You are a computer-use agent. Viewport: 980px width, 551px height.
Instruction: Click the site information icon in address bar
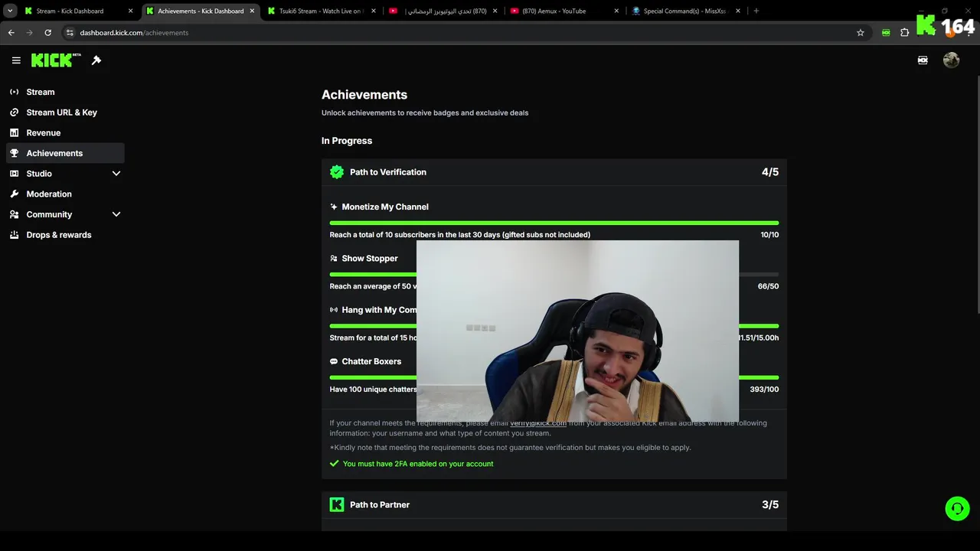(x=70, y=33)
